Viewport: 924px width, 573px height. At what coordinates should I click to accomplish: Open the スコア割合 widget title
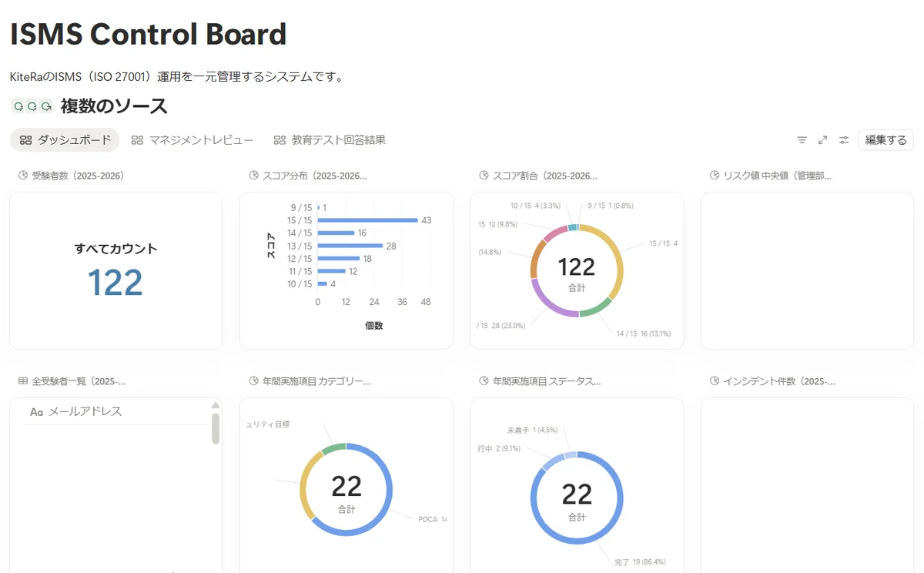coord(546,176)
